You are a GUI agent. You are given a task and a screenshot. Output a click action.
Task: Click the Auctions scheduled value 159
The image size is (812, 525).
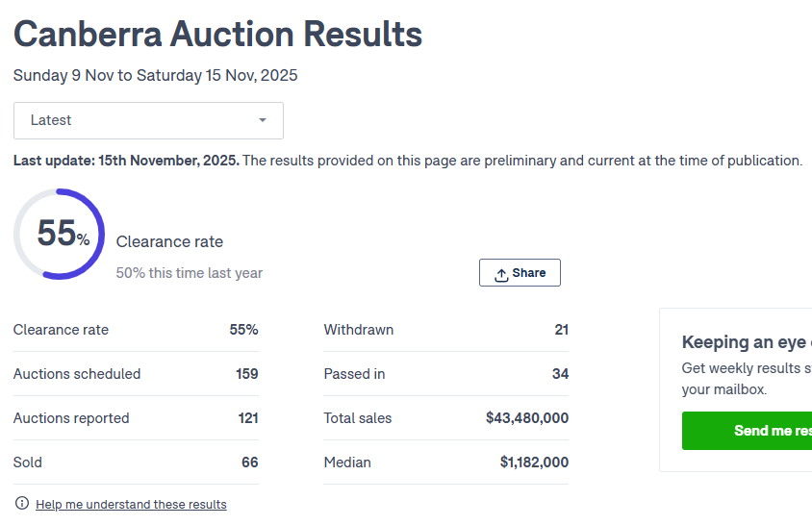pyautogui.click(x=246, y=374)
